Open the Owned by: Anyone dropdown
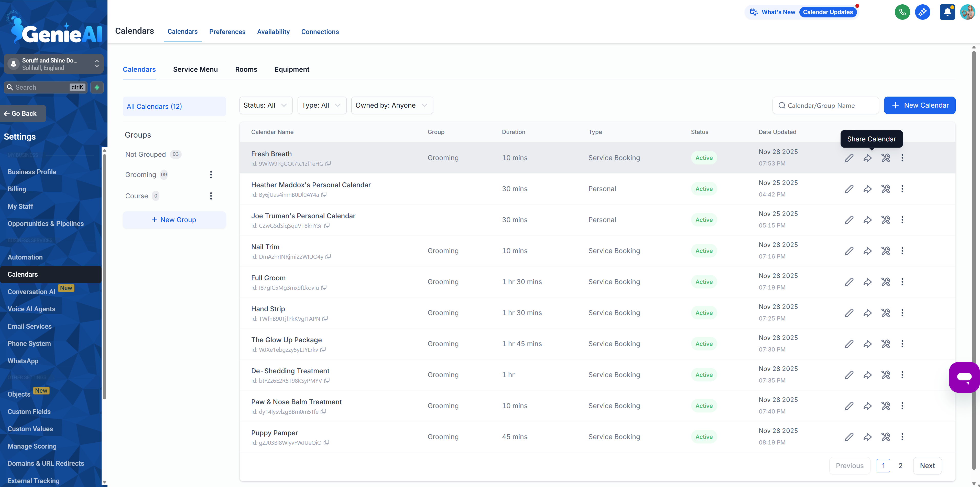This screenshot has height=487, width=980. [391, 105]
